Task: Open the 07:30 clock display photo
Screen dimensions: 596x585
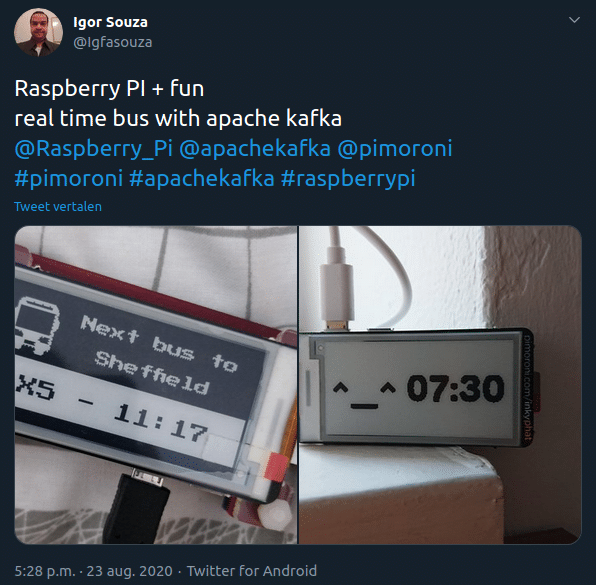Action: 441,385
